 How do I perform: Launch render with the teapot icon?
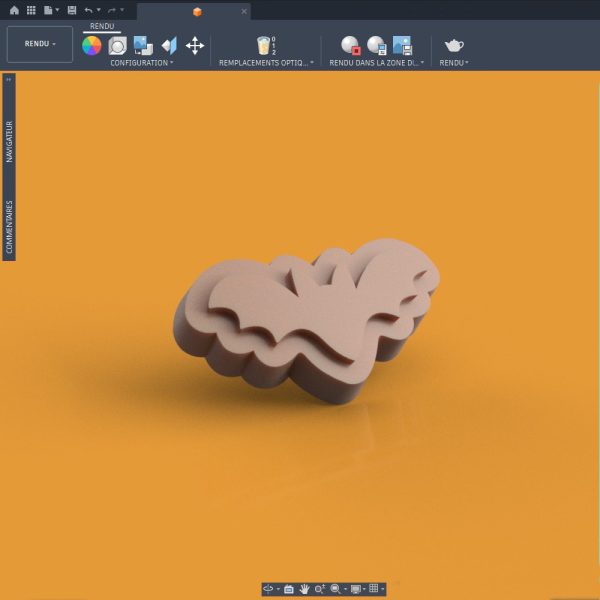454,46
